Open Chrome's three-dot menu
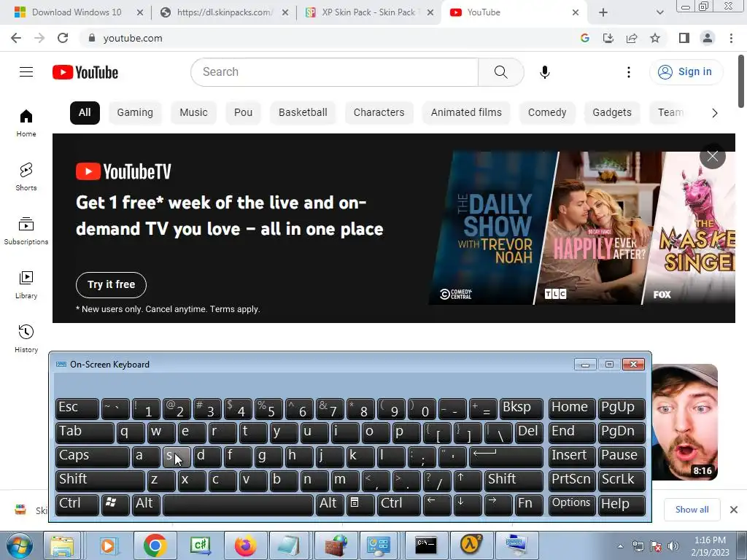This screenshot has width=747, height=560. (731, 38)
